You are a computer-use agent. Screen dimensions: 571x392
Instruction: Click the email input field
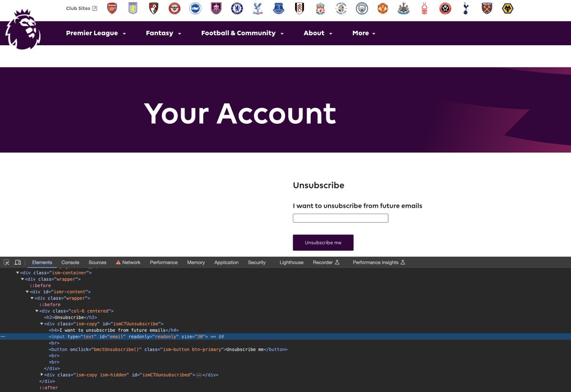341,218
